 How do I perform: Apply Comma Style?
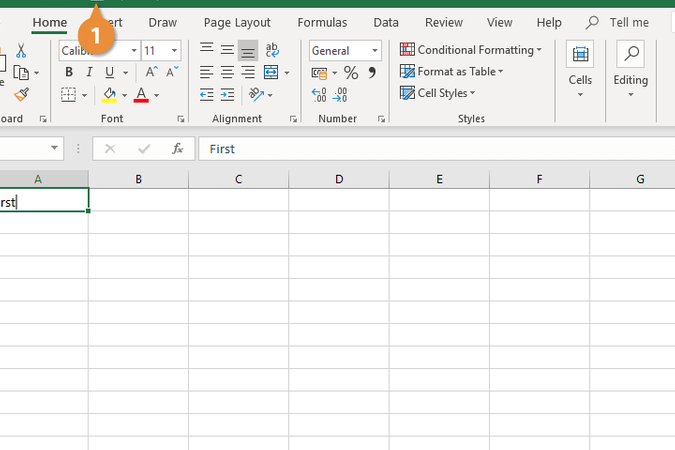coord(372,72)
